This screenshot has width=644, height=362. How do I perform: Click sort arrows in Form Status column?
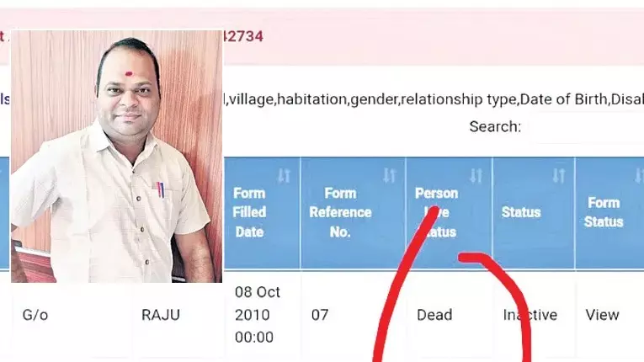point(640,176)
